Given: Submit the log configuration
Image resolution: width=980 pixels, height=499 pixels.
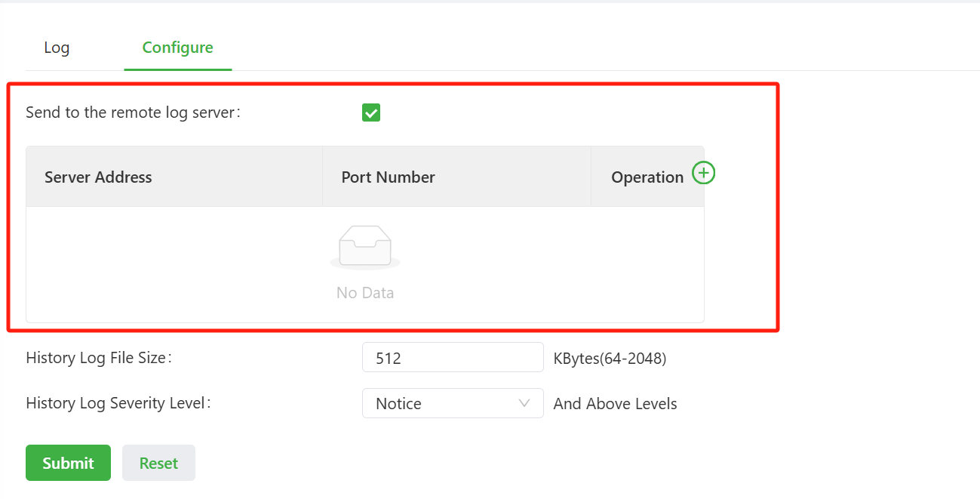Looking at the screenshot, I should (x=68, y=463).
